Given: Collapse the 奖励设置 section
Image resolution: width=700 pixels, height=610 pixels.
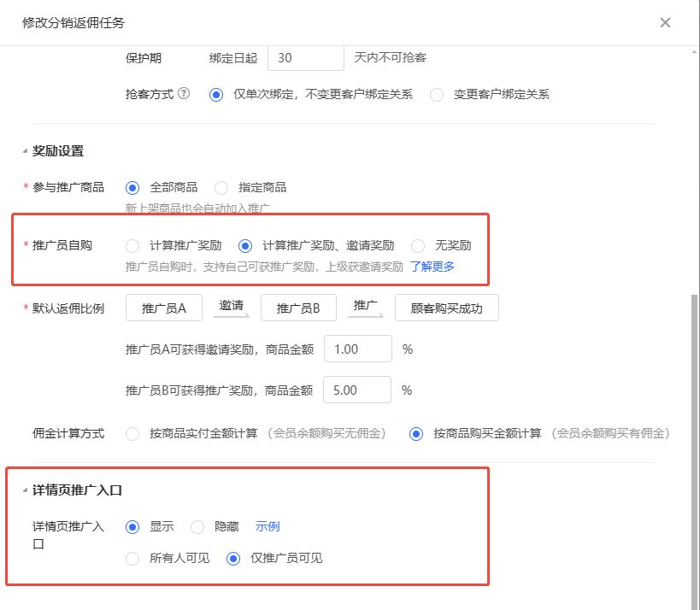Looking at the screenshot, I should click(24, 151).
